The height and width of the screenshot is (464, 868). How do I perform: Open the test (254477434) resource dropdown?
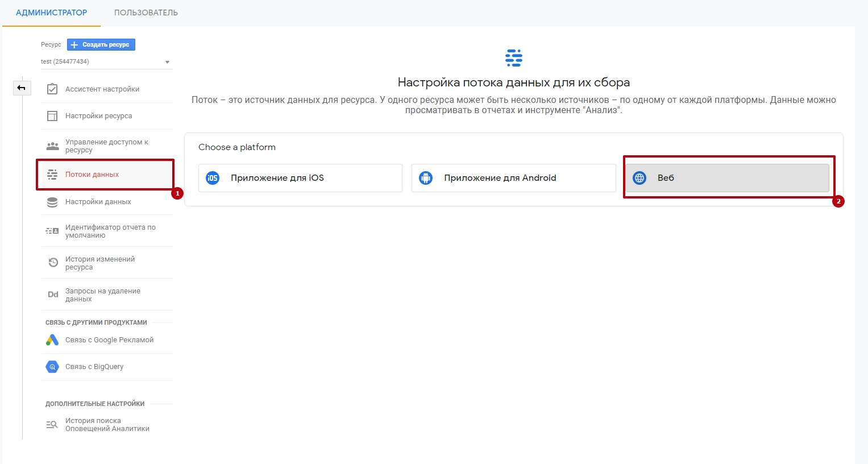pyautogui.click(x=106, y=61)
